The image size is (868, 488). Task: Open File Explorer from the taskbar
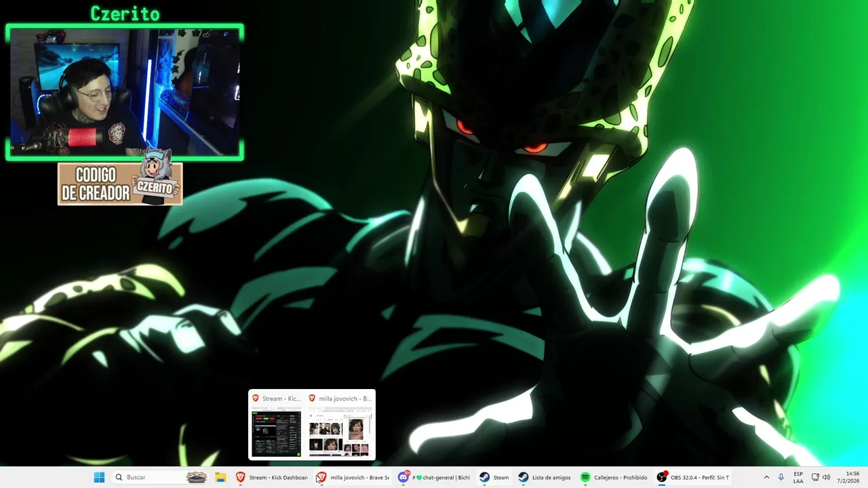click(220, 477)
